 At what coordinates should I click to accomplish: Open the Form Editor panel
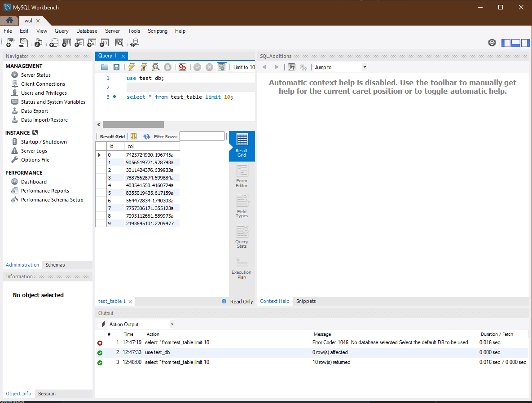242,176
